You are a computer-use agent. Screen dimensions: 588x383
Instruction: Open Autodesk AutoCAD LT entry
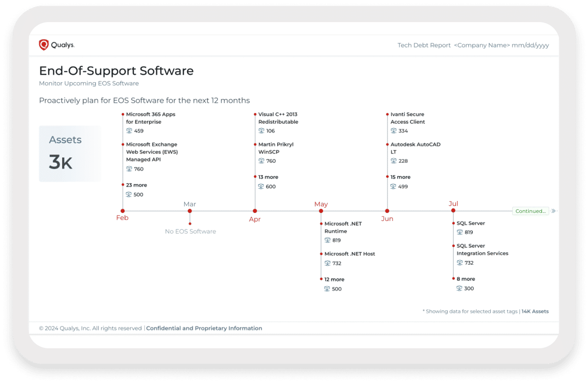(415, 148)
